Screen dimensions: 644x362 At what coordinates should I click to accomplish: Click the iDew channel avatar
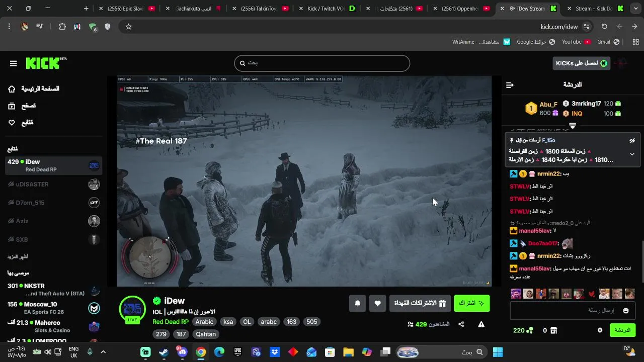[132, 309]
